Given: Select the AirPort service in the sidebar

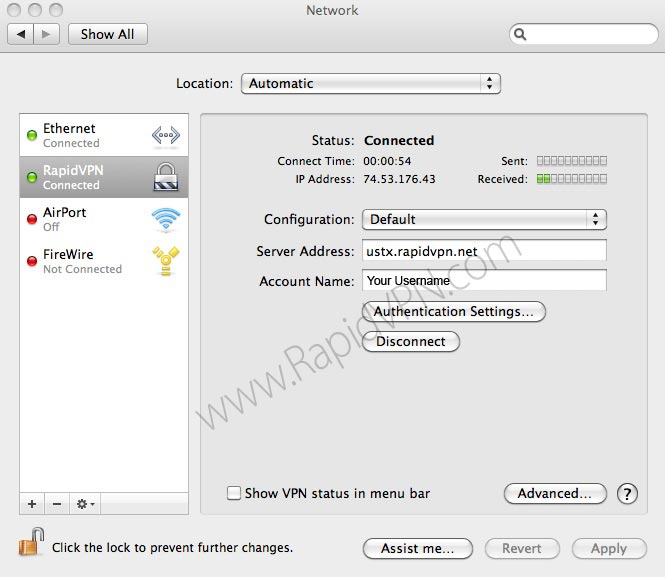Looking at the screenshot, I should [104, 219].
